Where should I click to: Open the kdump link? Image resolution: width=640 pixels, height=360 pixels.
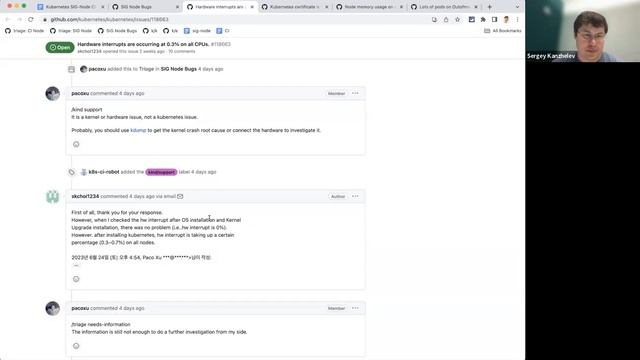click(138, 130)
